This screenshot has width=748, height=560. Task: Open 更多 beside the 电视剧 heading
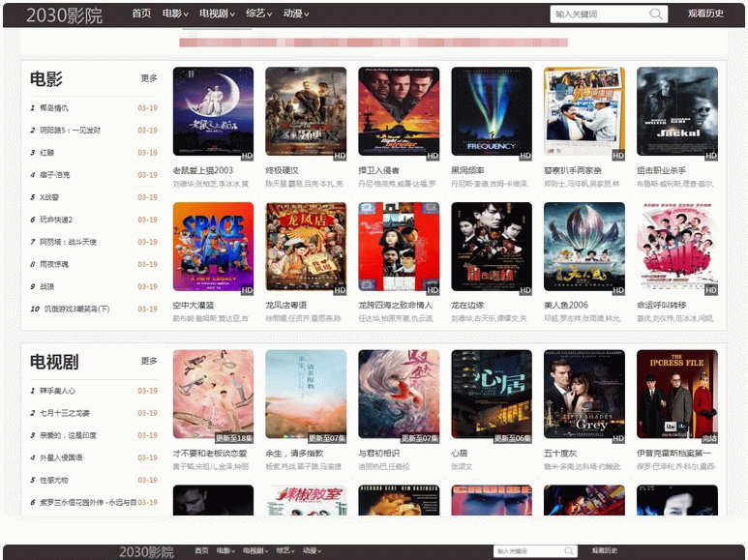[149, 361]
